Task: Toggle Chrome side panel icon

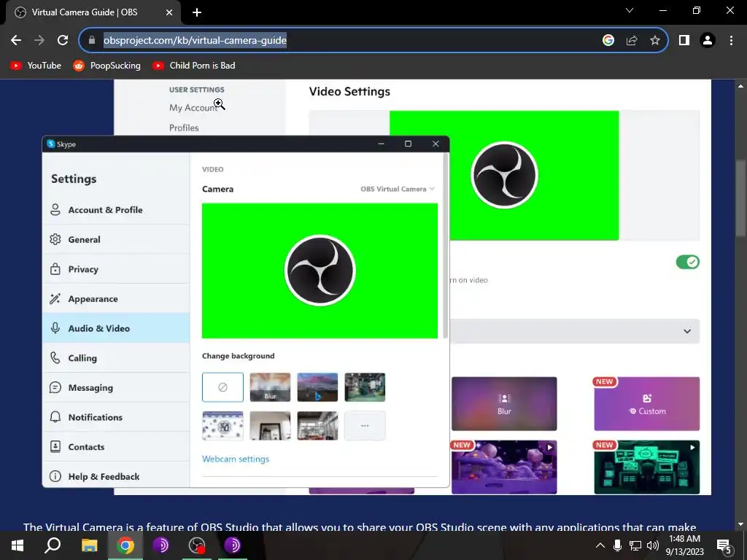Action: tap(684, 41)
